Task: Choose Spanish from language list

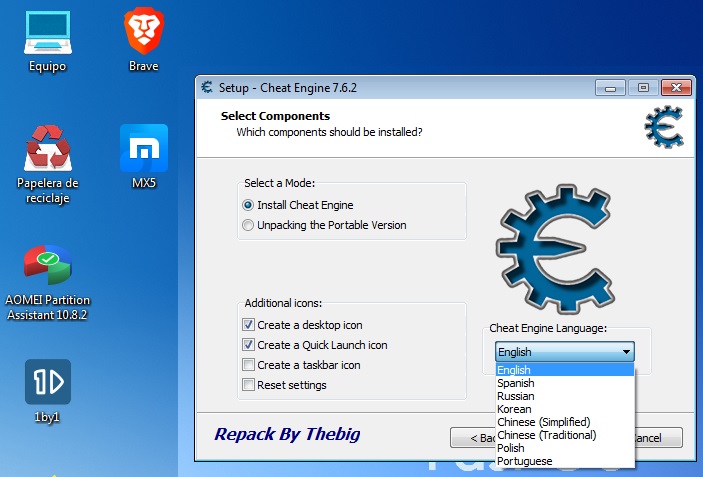Action: pos(565,383)
